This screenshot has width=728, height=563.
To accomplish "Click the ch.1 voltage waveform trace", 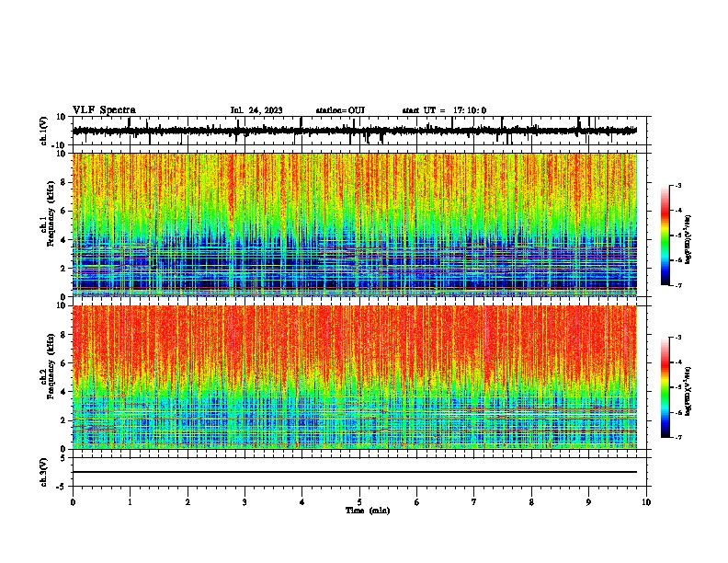I will coord(355,131).
